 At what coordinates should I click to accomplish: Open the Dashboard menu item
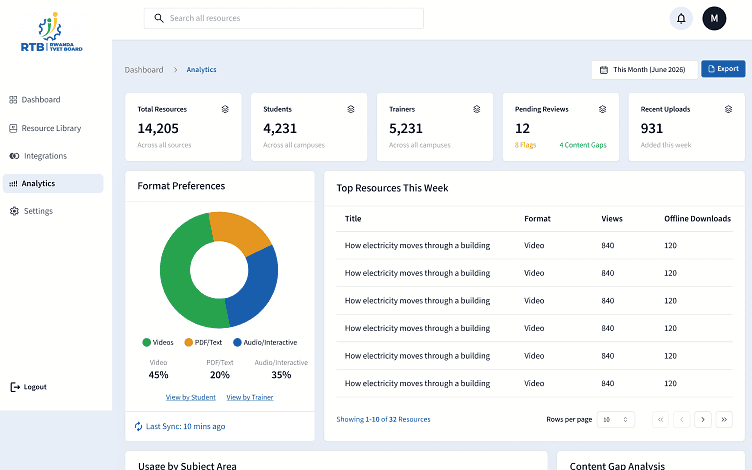[x=53, y=100]
